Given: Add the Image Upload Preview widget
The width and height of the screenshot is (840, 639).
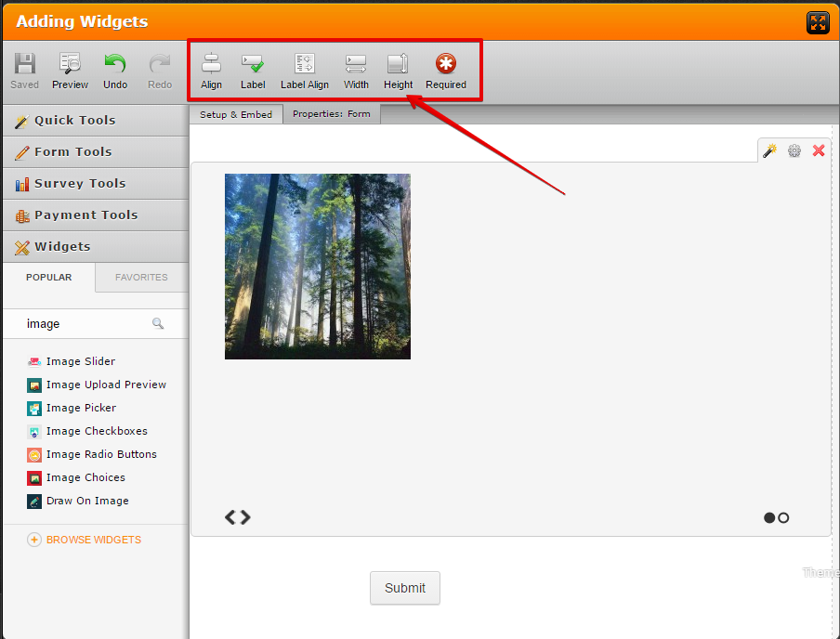Looking at the screenshot, I should point(97,385).
